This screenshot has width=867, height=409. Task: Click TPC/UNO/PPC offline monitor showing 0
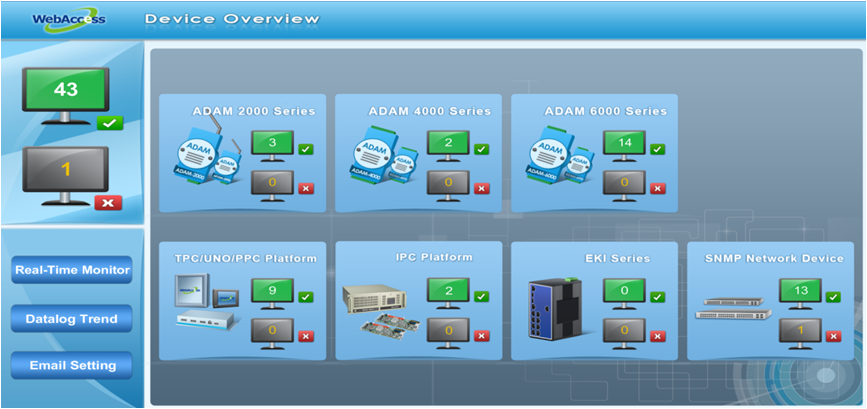coord(272,334)
